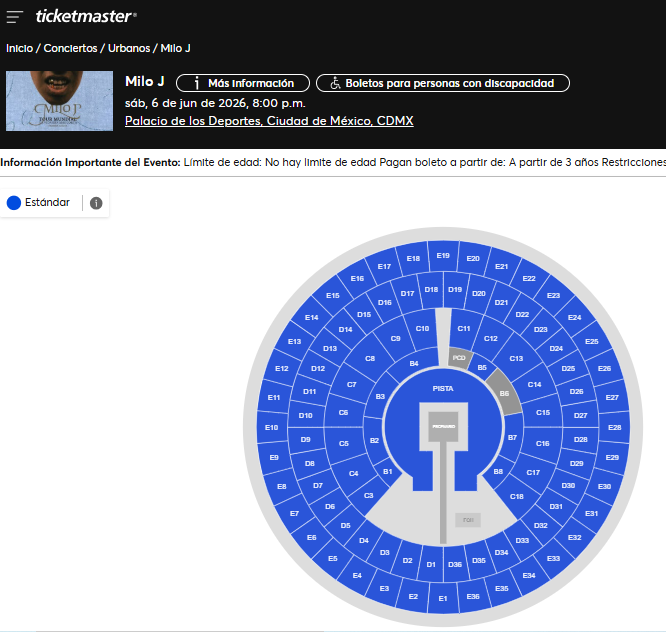The width and height of the screenshot is (666, 632).
Task: Select section E28 on the map
Action: click(615, 427)
